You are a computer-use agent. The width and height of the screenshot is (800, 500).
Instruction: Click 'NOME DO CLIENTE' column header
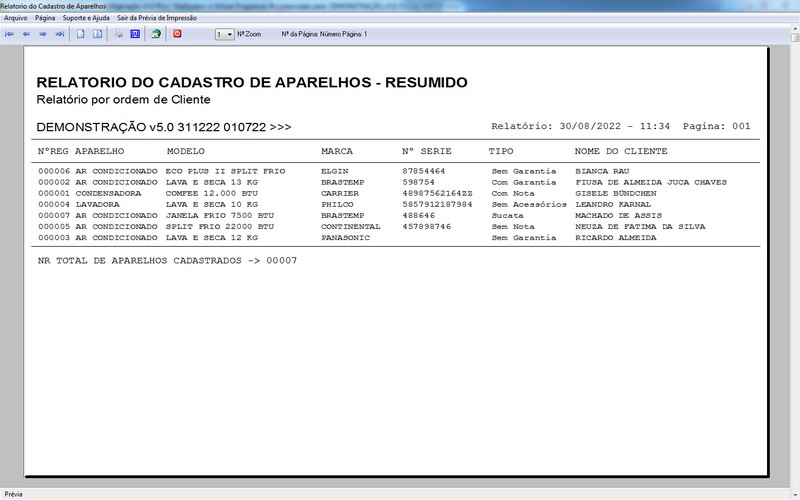(x=621, y=152)
